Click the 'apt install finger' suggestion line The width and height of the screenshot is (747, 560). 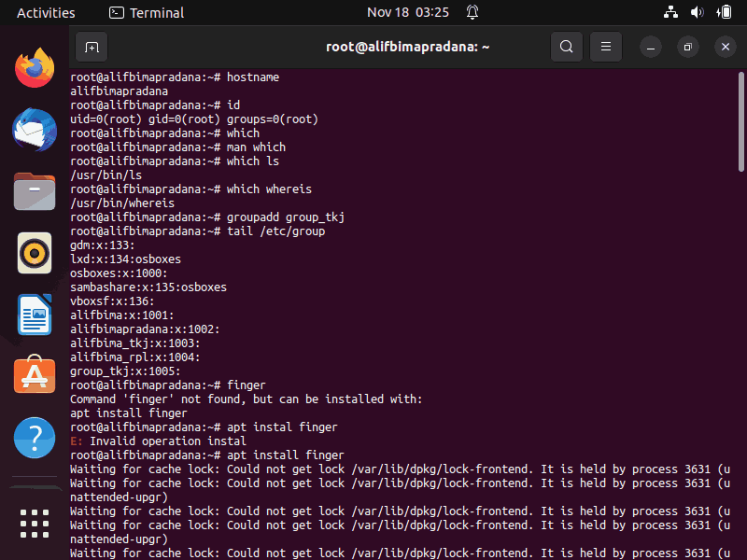pos(129,413)
